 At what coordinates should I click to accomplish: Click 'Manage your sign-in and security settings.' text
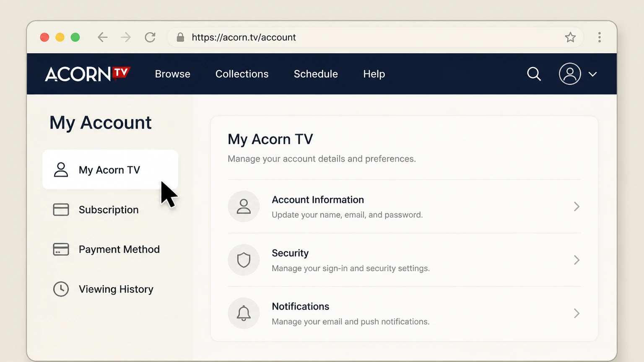(351, 268)
